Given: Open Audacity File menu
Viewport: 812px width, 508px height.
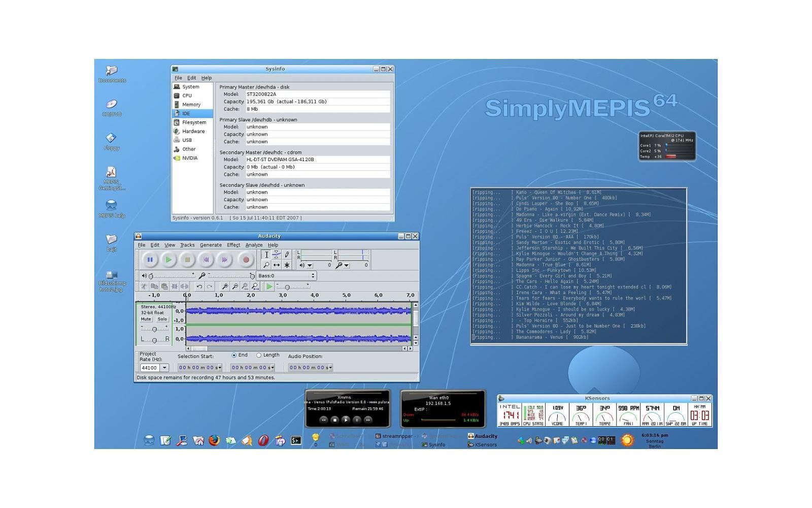Looking at the screenshot, I should coord(142,245).
